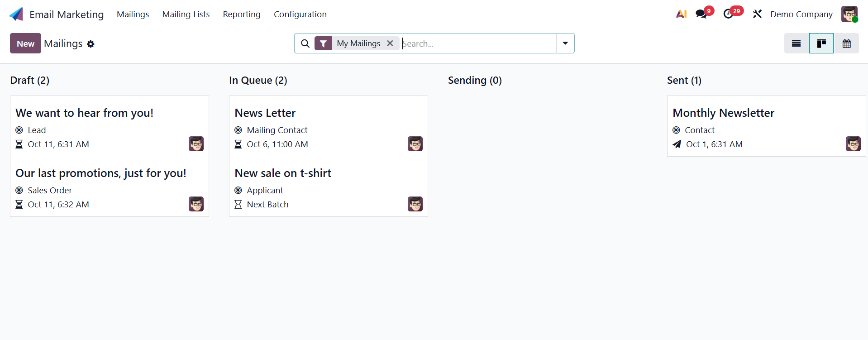Open the Reporting menu

click(242, 14)
